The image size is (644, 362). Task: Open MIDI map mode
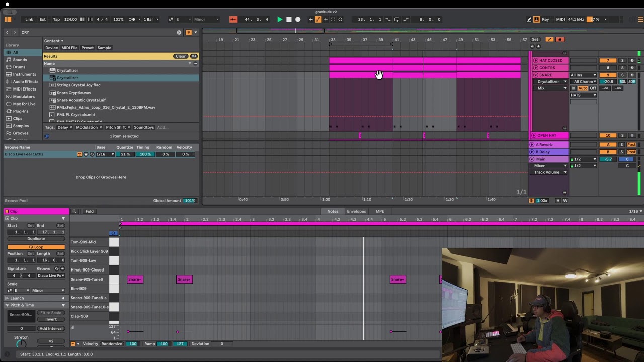[x=560, y=19]
